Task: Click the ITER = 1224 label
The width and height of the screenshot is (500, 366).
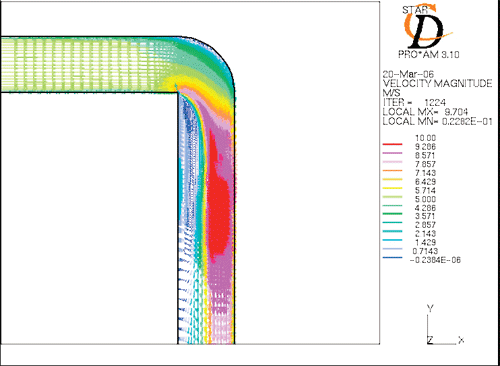Action: (x=414, y=102)
